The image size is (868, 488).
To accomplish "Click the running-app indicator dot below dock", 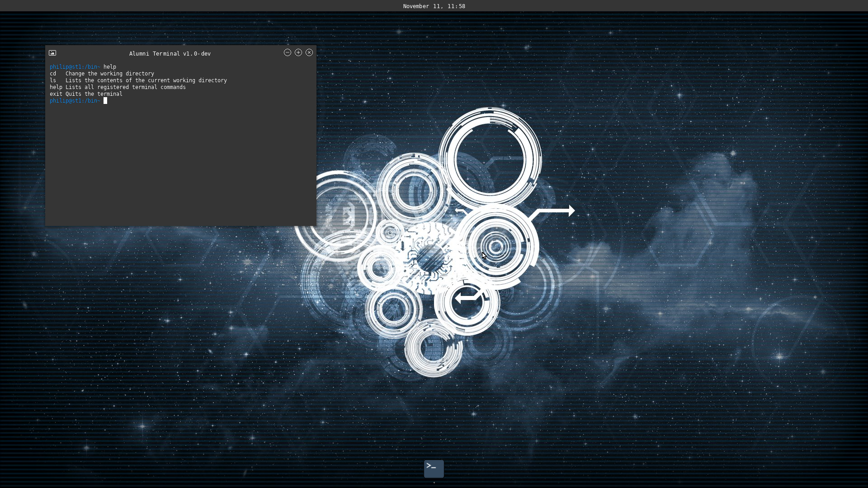I will pos(434,483).
